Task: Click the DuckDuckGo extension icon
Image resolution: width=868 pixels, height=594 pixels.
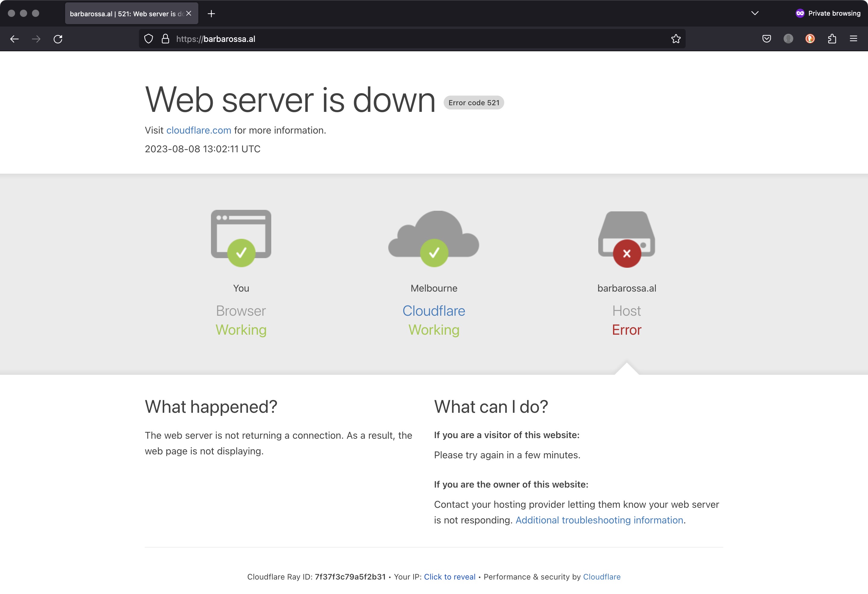Action: coord(810,39)
